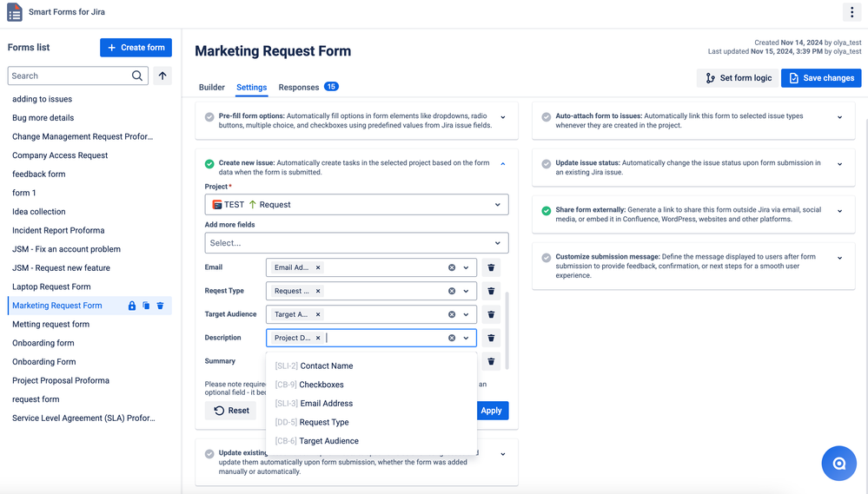Delete Marketing Request Form using the trash icon

(160, 306)
